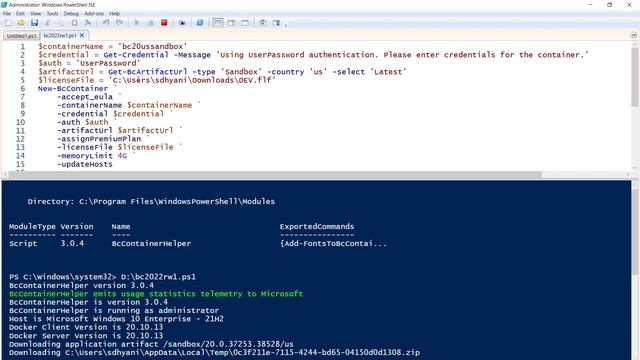Click the DEV.flf license path on line 5

point(192,80)
